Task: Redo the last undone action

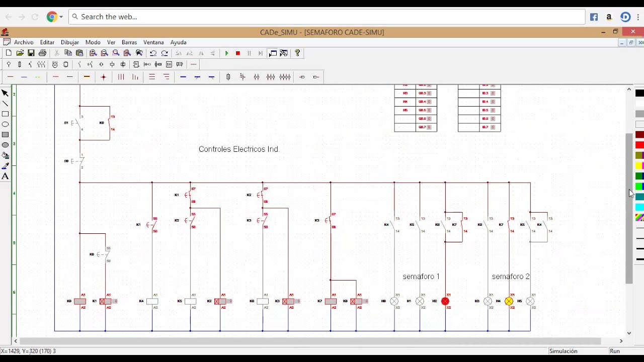Action: 165,53
